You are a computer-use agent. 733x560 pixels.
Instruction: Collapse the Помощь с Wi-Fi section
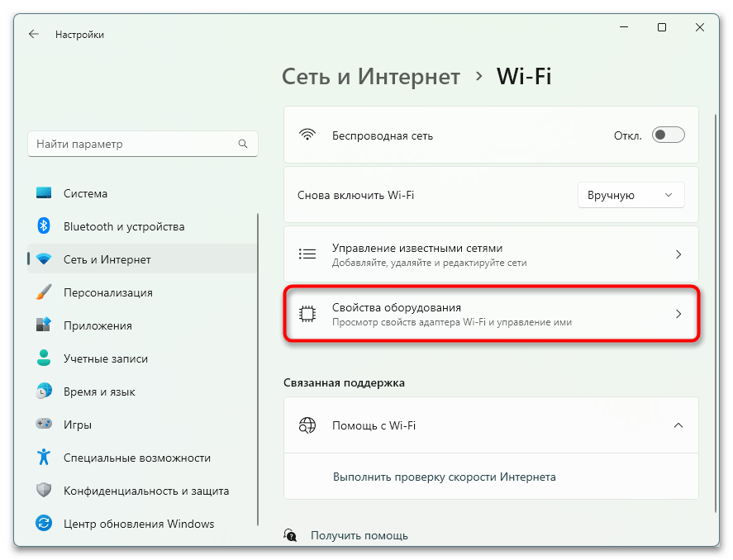click(x=678, y=425)
